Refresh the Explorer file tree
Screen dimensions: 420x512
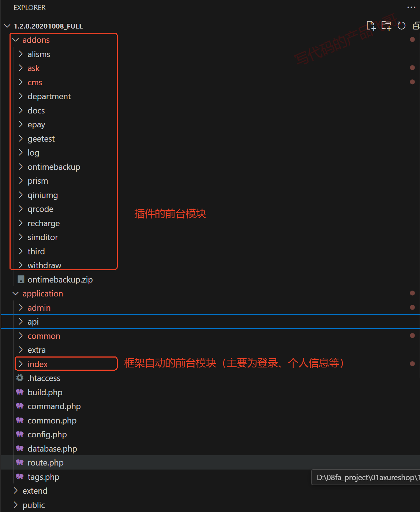point(401,26)
